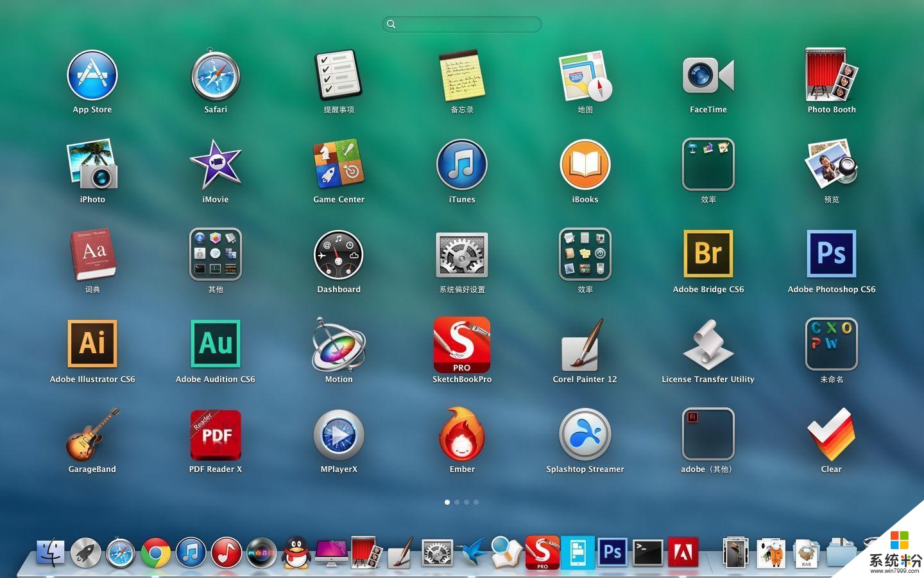Expand the adobe(其他) folder

[708, 434]
